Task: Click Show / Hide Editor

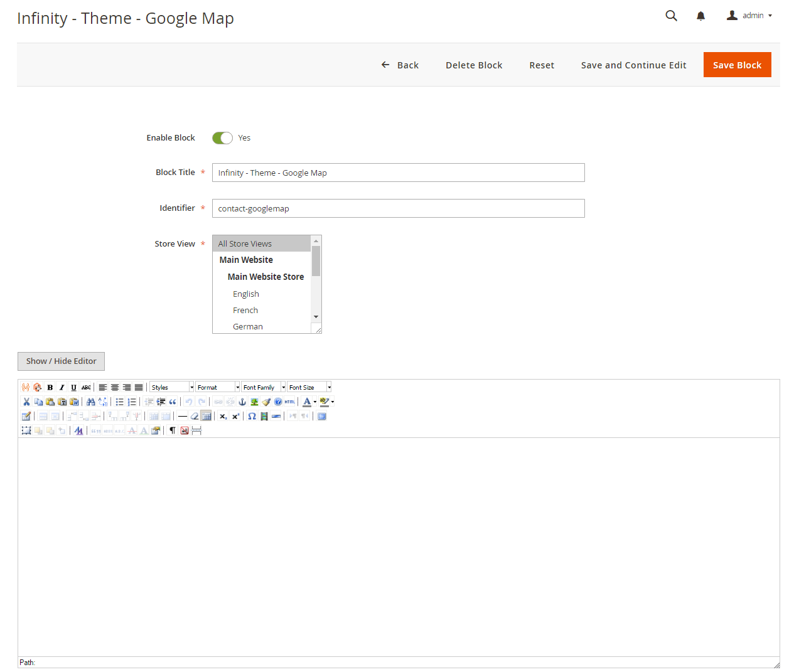Action: [x=61, y=361]
